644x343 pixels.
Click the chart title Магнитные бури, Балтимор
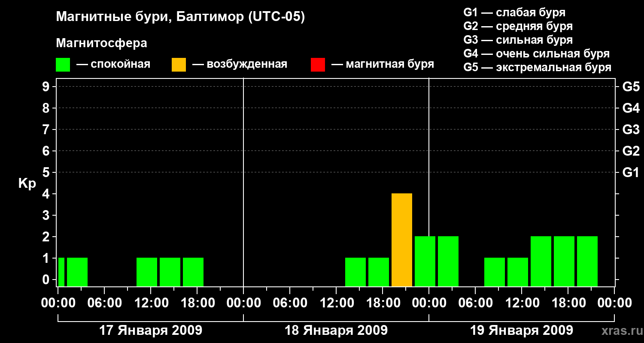(180, 17)
